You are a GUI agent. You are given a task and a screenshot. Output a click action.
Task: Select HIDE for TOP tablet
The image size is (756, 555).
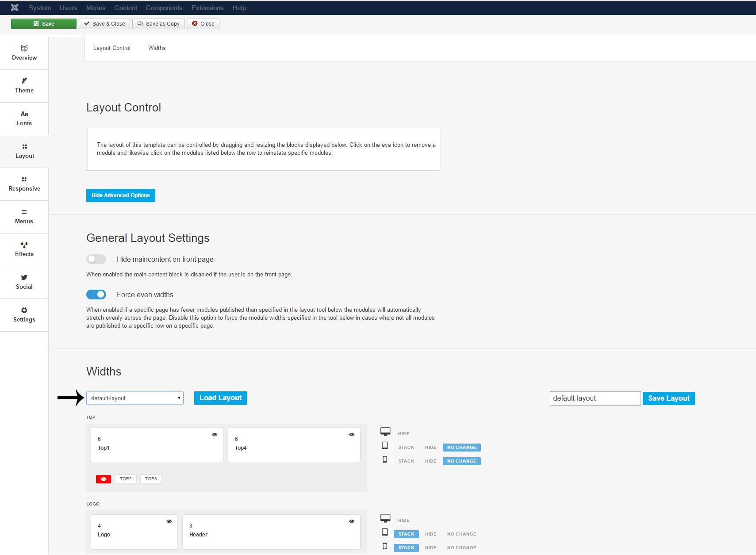tap(430, 448)
